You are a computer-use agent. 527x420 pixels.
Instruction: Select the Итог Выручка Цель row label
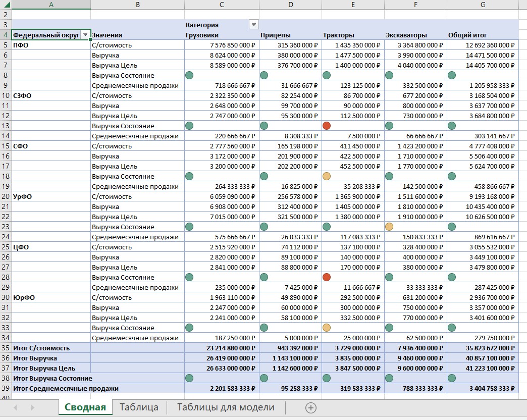point(51,368)
